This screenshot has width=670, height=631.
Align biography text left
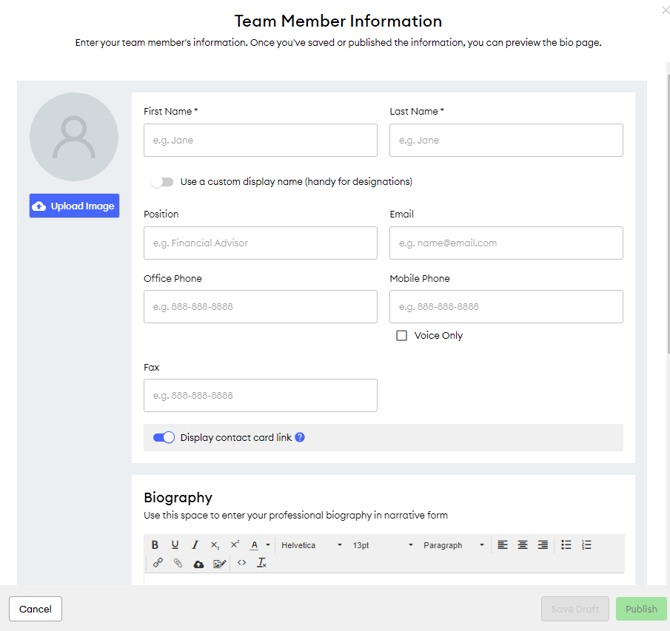click(502, 545)
